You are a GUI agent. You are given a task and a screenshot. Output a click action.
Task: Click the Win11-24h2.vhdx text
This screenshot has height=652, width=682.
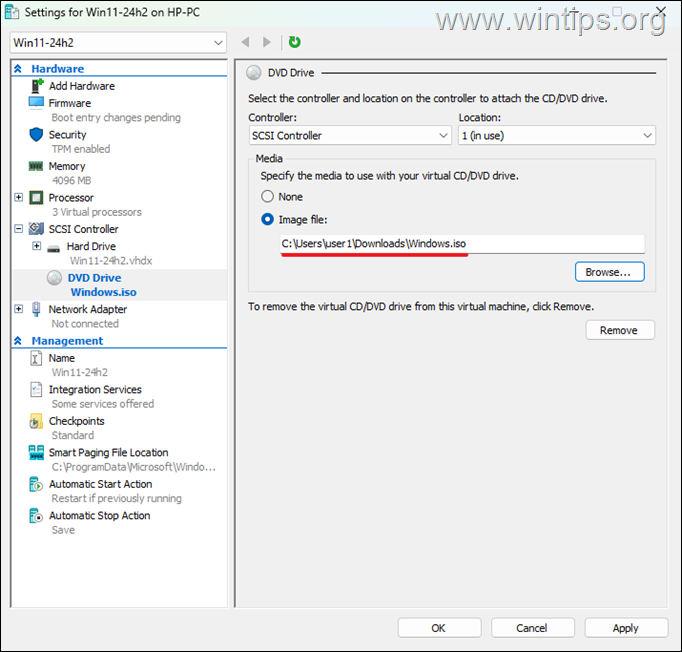pos(111,261)
